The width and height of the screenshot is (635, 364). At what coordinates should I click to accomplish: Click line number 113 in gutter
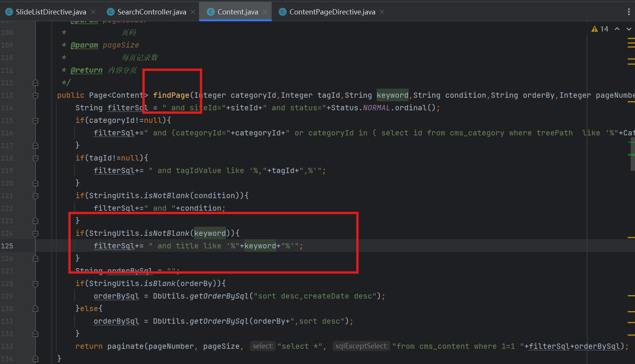(7, 95)
